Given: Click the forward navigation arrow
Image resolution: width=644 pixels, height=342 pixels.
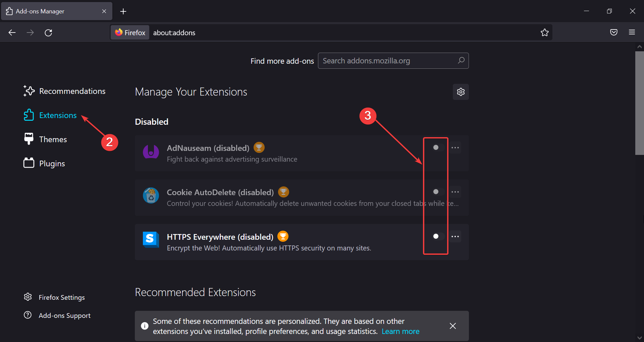Looking at the screenshot, I should tap(30, 33).
